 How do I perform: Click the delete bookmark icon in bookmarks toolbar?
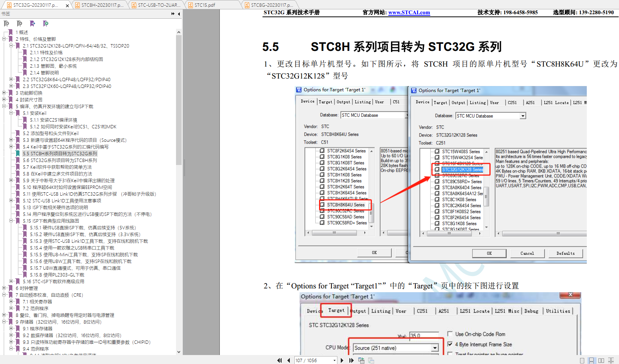[6, 24]
